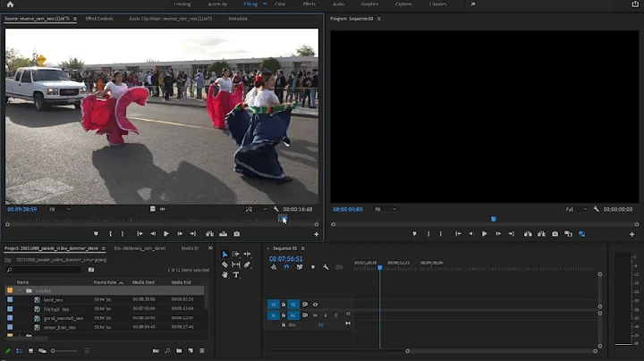Click Home icon at top left

[x=10, y=4]
